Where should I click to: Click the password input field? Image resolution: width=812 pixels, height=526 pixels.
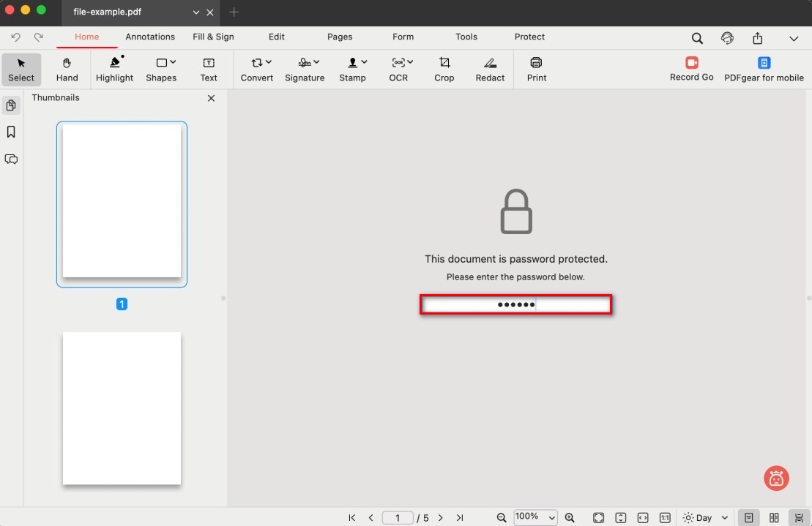point(515,304)
